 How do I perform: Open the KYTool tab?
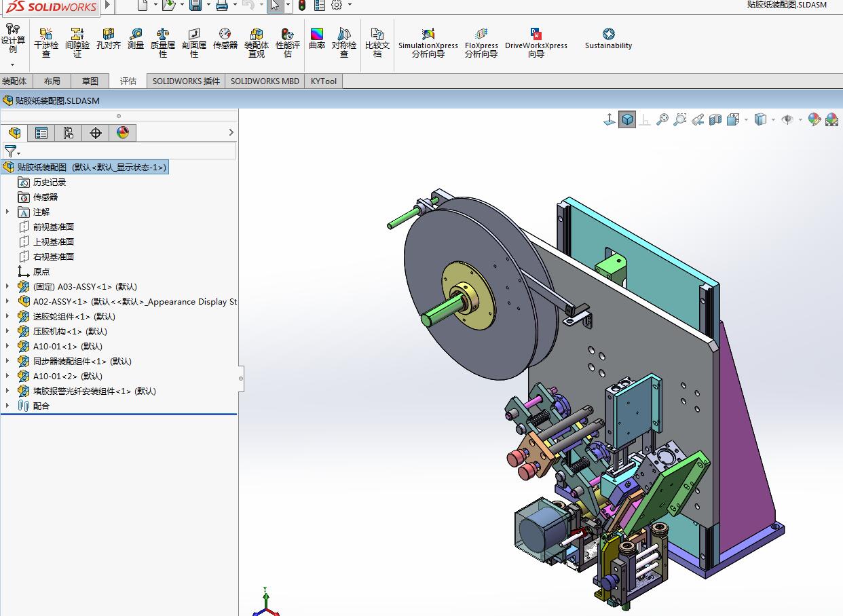point(324,81)
